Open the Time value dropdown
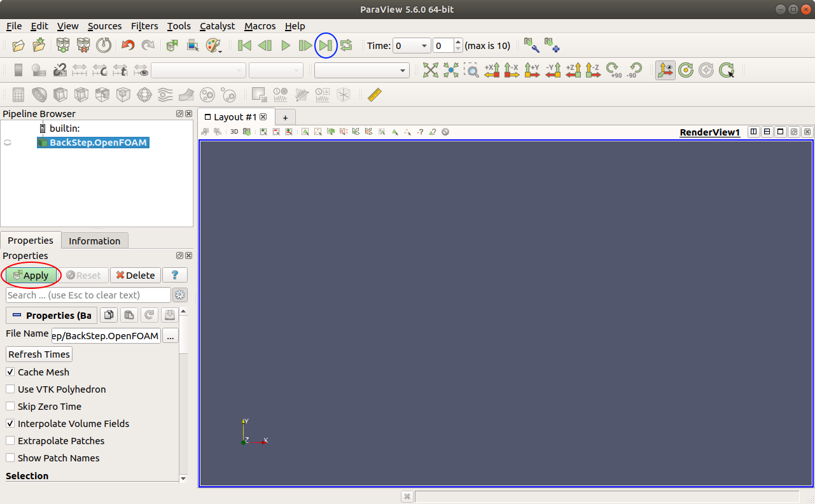Screen dimensions: 815x504 (412, 46)
